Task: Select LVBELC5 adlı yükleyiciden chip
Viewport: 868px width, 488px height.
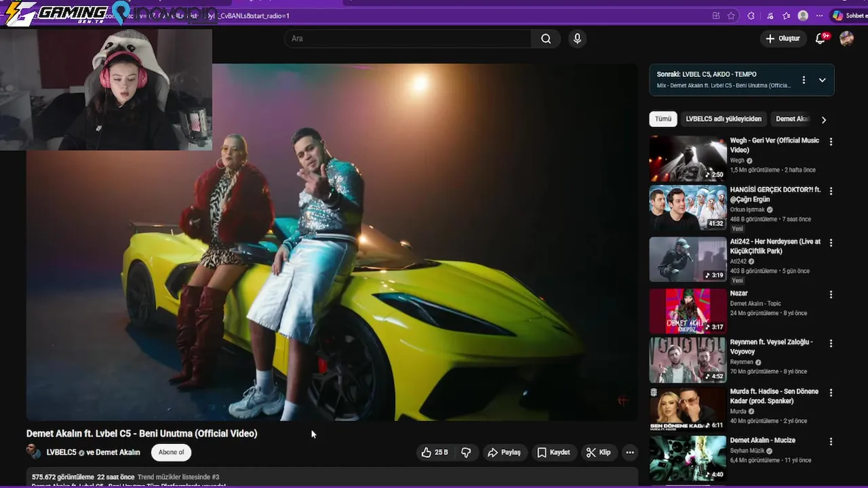Action: point(724,119)
